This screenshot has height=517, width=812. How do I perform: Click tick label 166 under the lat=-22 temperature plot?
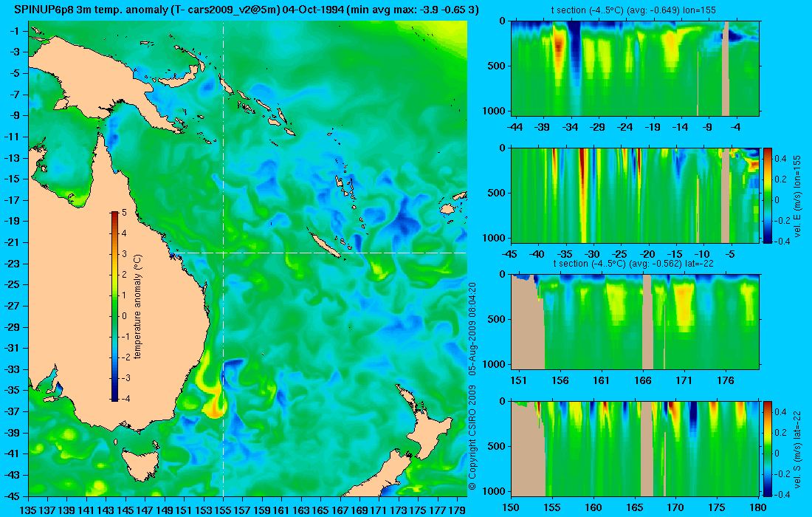(643, 380)
